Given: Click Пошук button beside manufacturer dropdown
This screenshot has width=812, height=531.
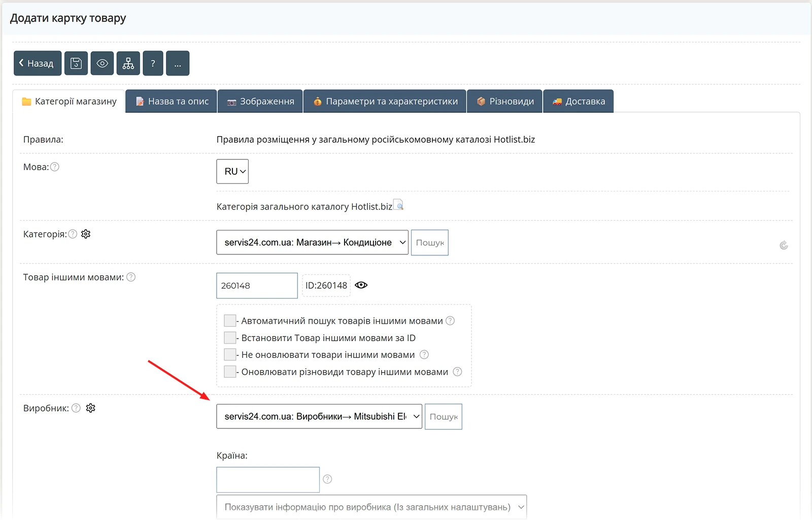Looking at the screenshot, I should pyautogui.click(x=444, y=417).
